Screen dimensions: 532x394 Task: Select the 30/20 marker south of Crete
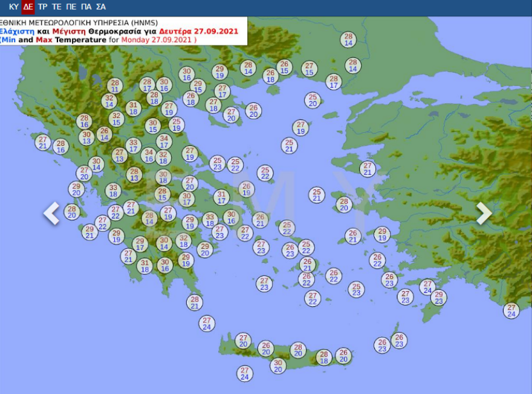277,366
